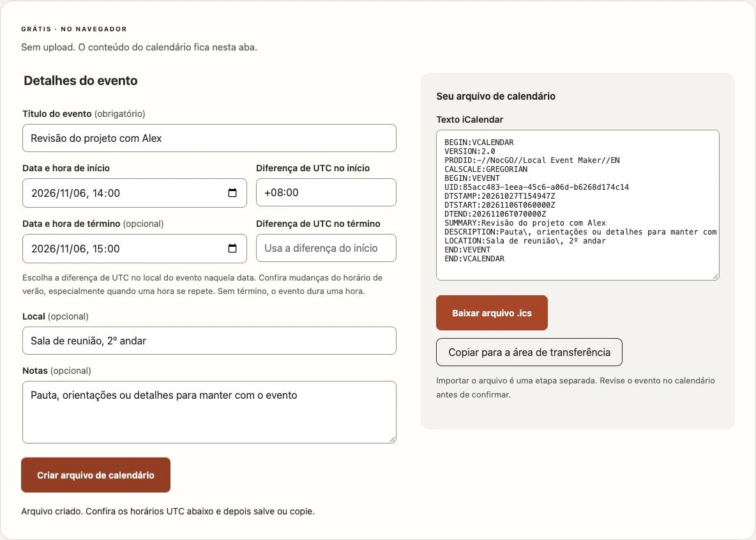
Task: Click the Local field 'Sala de reunião, 2º andar'
Action: click(209, 341)
